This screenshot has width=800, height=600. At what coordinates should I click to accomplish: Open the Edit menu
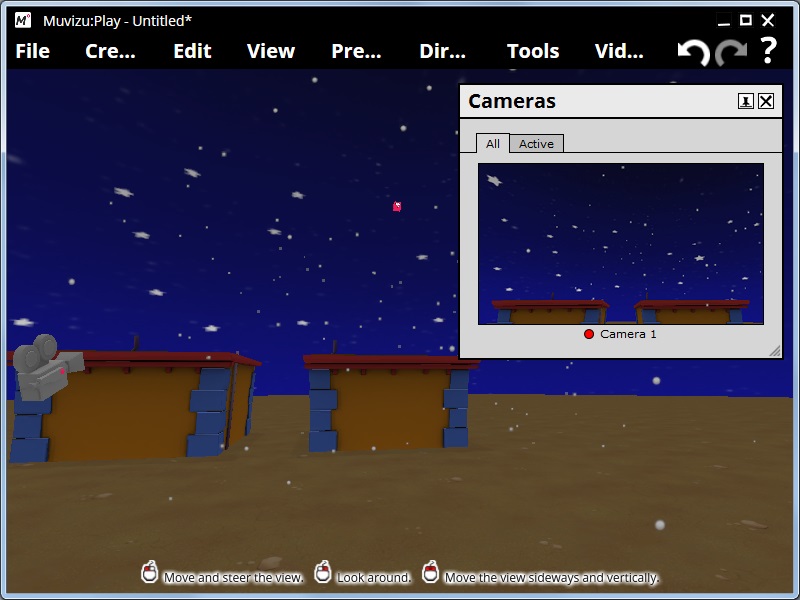point(192,51)
